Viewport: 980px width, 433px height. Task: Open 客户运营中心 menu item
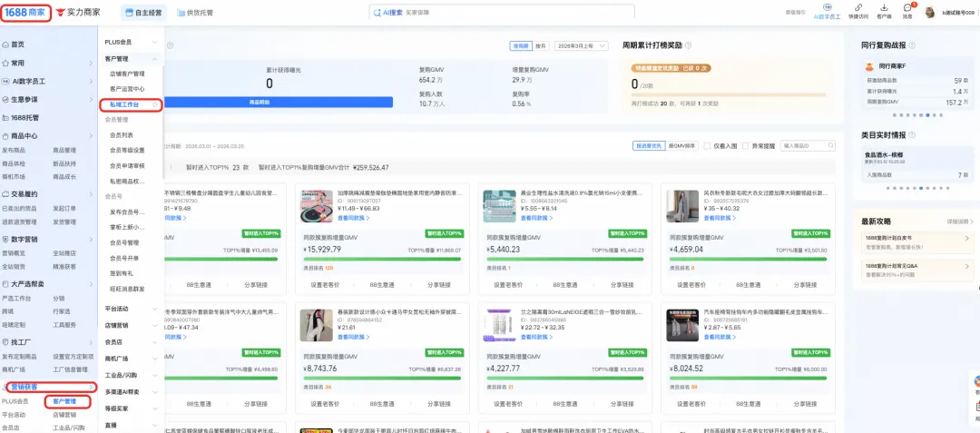pos(127,89)
